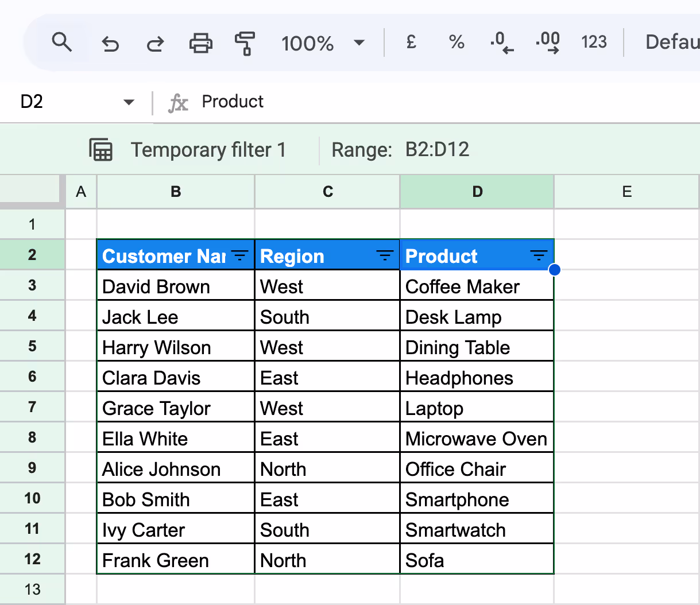Format selection as currency
This screenshot has width=700, height=605.
[411, 42]
